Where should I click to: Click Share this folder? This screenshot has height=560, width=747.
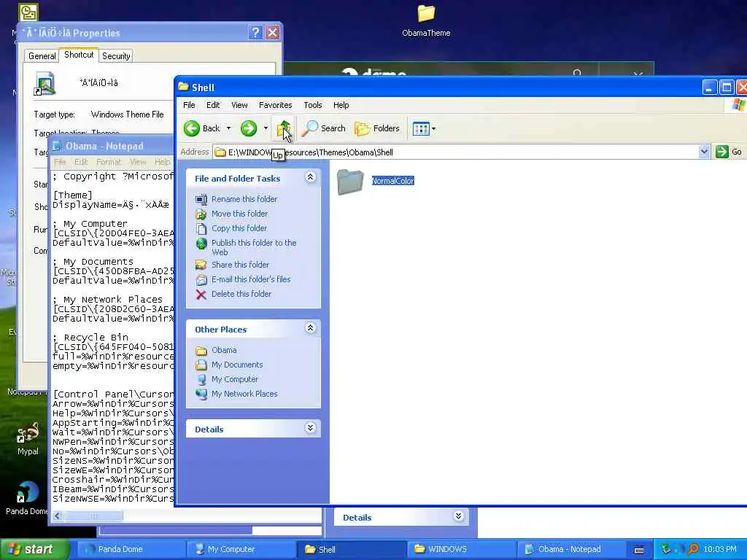coord(240,265)
